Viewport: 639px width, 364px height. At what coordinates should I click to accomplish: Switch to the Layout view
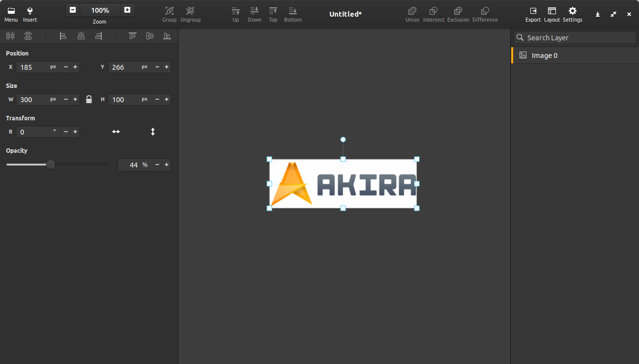[x=552, y=14]
